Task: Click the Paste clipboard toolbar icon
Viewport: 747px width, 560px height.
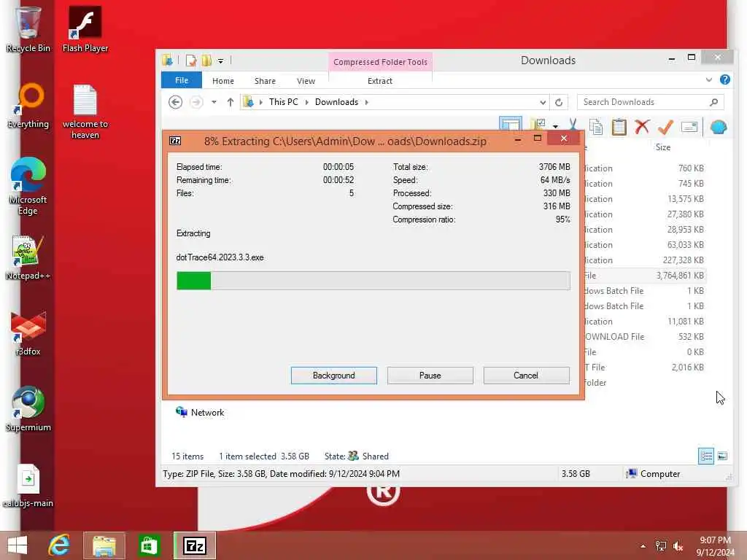Action: pos(619,127)
